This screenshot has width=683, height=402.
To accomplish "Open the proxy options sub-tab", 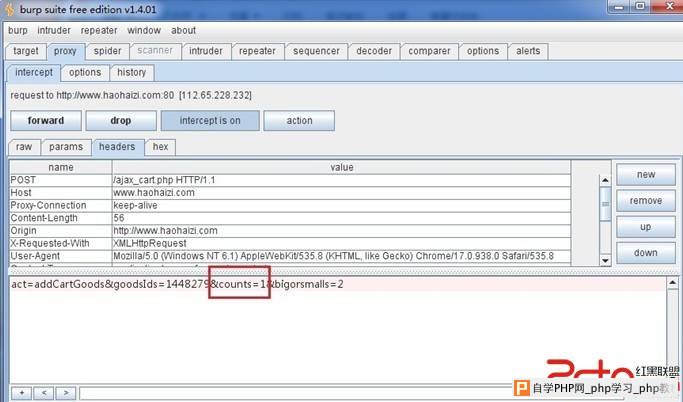I will pos(85,73).
